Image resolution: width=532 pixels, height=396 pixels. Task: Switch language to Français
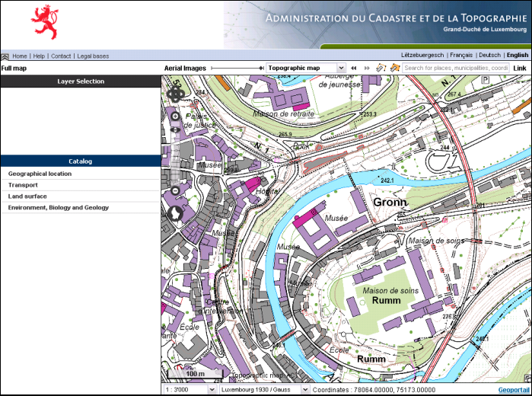click(461, 56)
